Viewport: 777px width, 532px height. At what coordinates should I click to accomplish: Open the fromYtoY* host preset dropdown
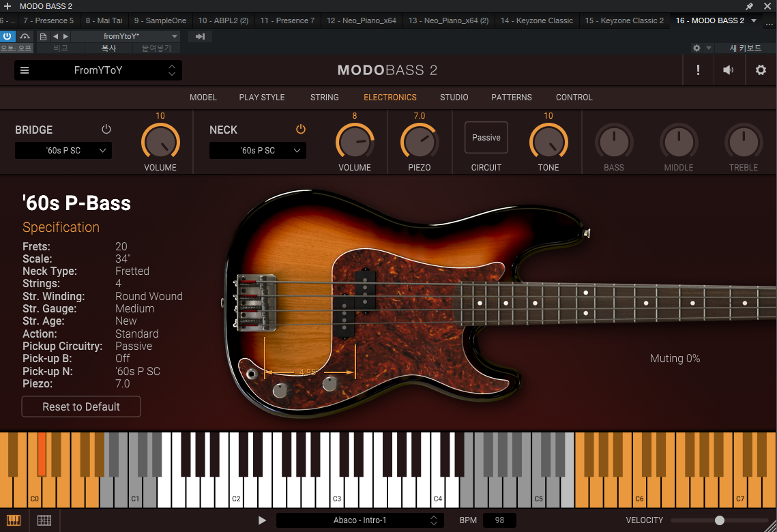(127, 36)
